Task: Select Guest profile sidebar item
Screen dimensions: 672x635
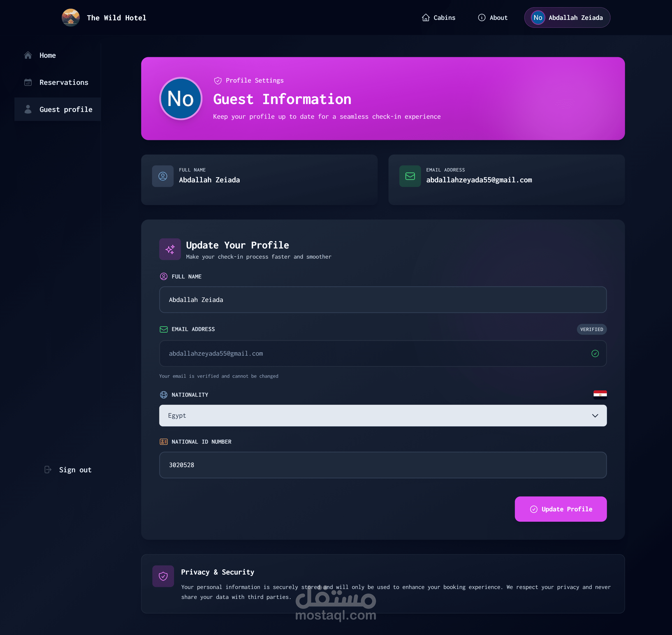Action: (66, 109)
